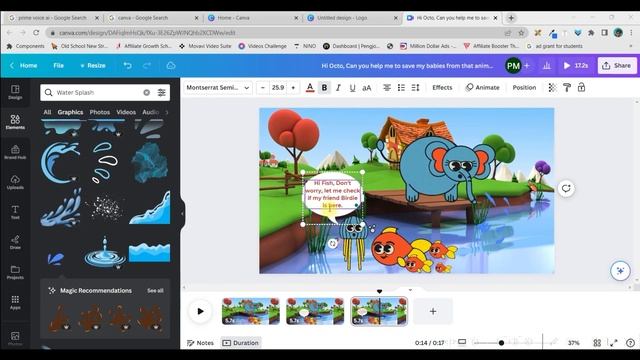Screen dimensions: 640x360
Task: Open the Position panel
Action: [524, 87]
